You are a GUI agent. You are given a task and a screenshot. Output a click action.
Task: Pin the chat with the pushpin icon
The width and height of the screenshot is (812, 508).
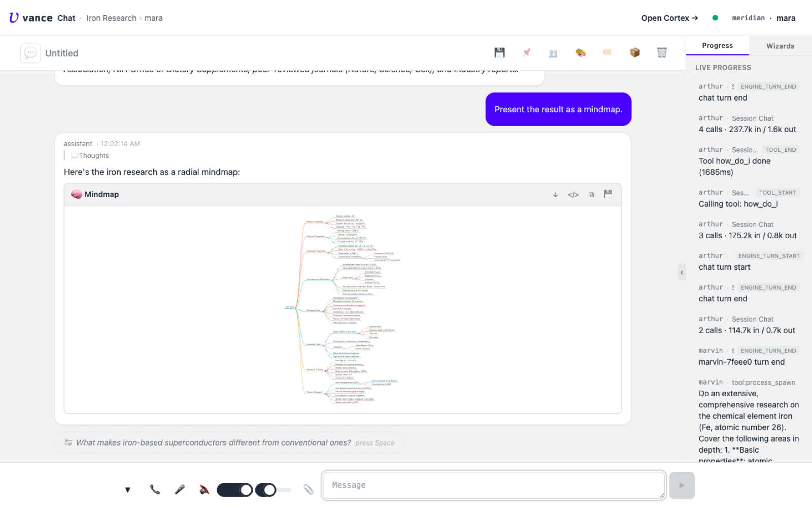[526, 52]
